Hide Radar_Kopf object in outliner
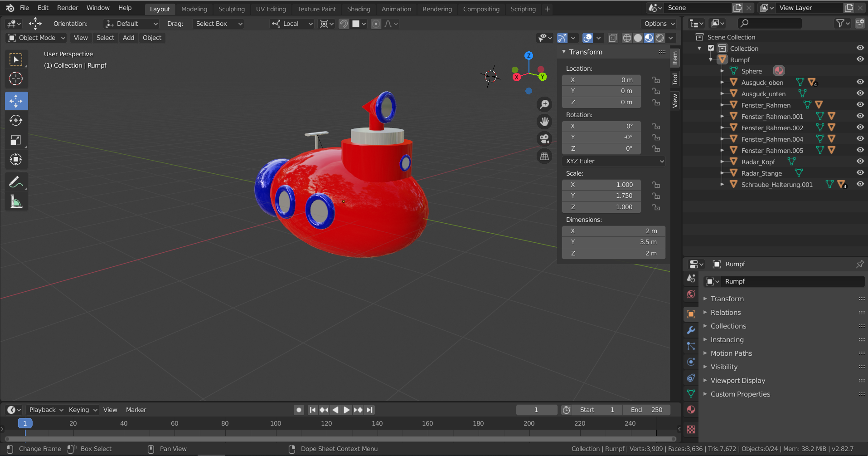 (860, 162)
